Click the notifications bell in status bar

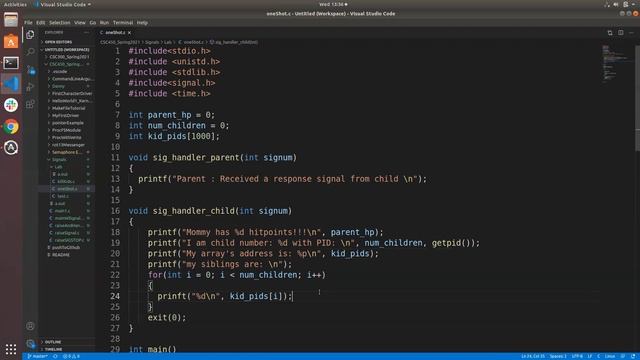click(x=633, y=356)
